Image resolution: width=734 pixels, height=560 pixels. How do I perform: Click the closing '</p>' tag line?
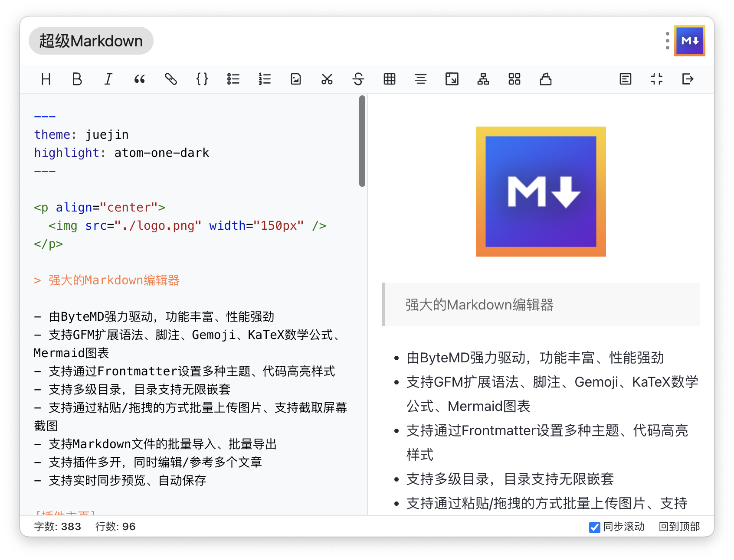49,244
